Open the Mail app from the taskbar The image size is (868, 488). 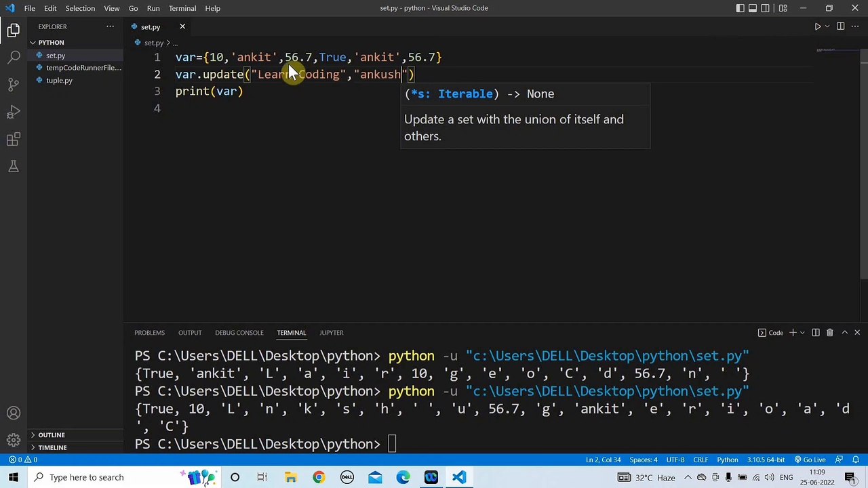click(x=375, y=477)
